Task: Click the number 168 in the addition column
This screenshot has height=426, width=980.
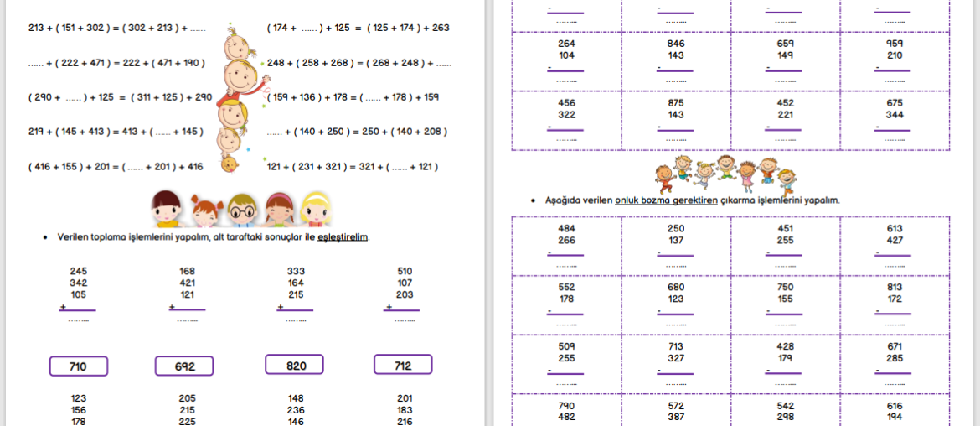Action: click(187, 272)
